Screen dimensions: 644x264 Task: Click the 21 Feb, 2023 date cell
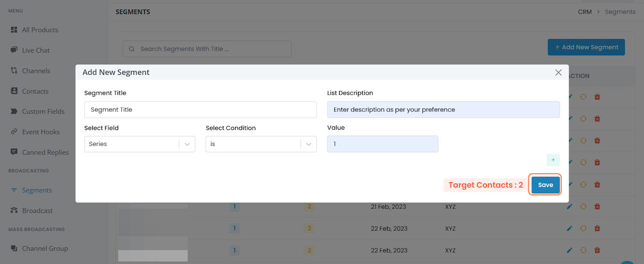[x=389, y=206]
